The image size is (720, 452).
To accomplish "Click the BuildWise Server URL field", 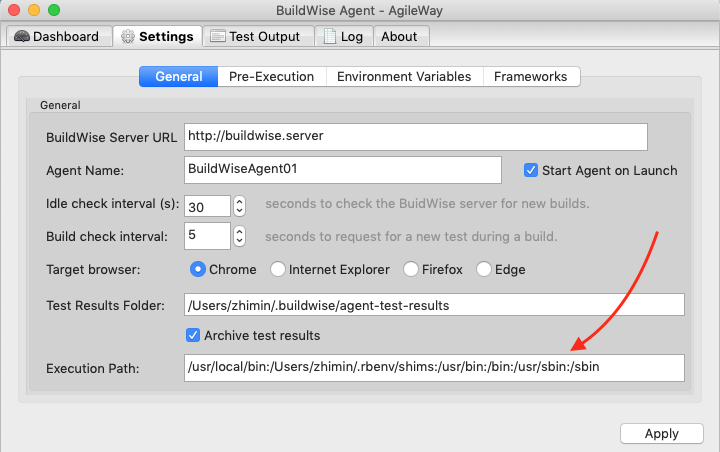I will pyautogui.click(x=416, y=136).
